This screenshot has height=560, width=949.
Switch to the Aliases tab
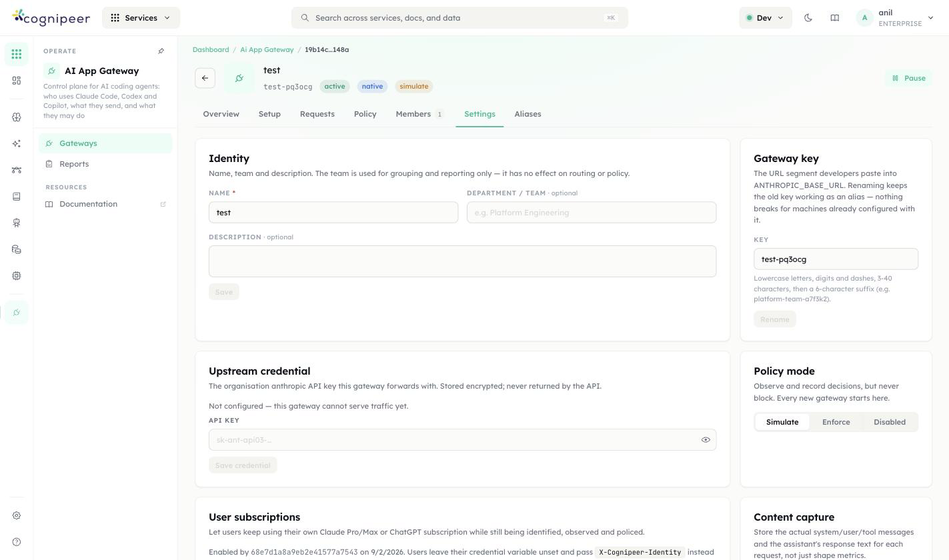pos(528,114)
